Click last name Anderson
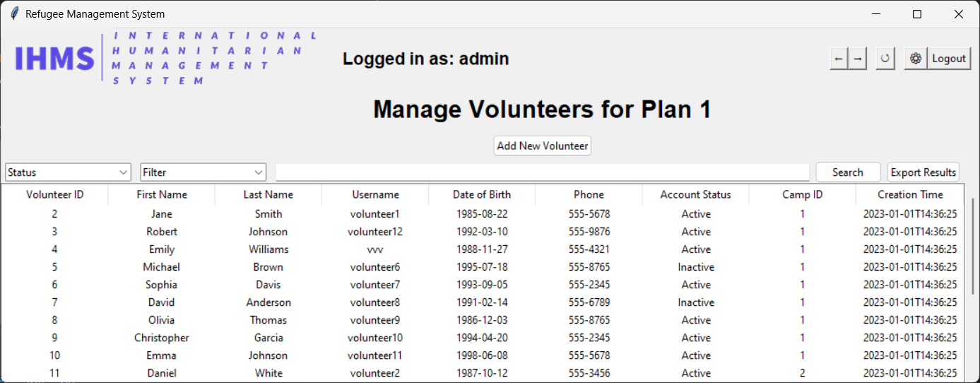980x383 pixels. tap(268, 302)
